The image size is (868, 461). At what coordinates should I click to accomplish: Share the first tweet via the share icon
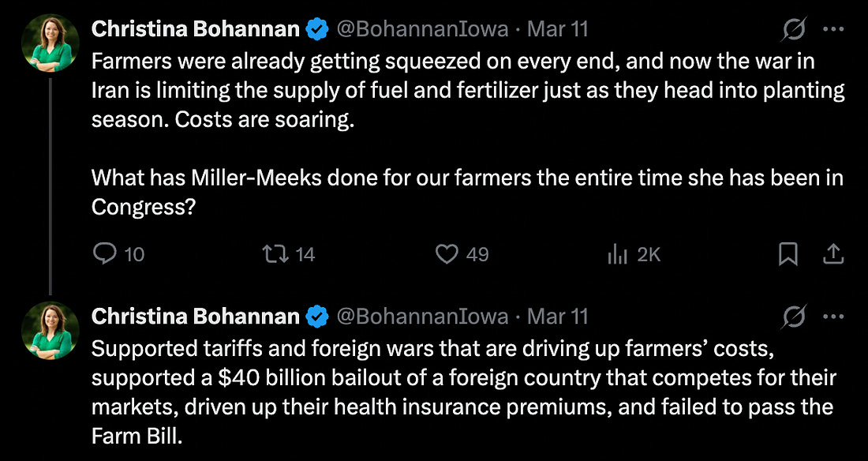click(x=834, y=254)
